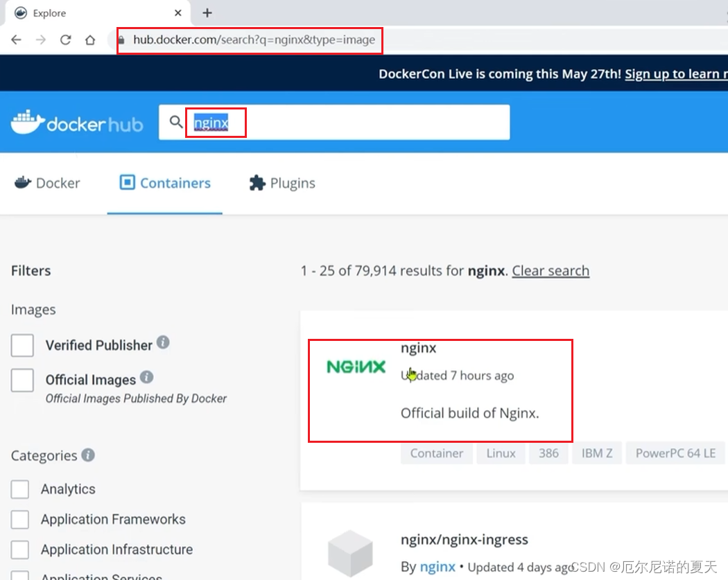Click the NGINX logo thumbnail in results
Viewport: 728px width, 580px height.
coord(355,367)
